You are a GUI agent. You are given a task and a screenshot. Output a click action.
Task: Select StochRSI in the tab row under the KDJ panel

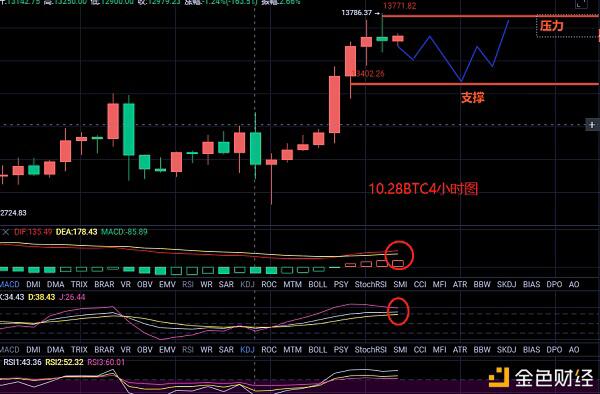370,350
